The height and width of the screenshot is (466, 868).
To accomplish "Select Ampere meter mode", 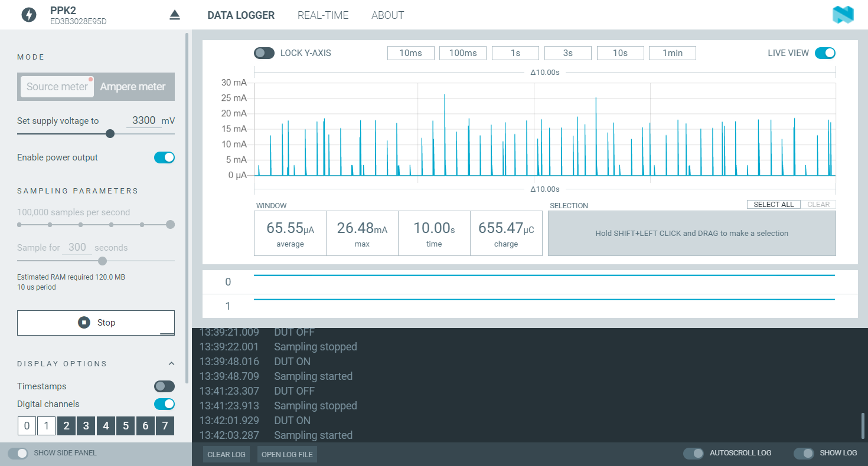I will pyautogui.click(x=133, y=87).
